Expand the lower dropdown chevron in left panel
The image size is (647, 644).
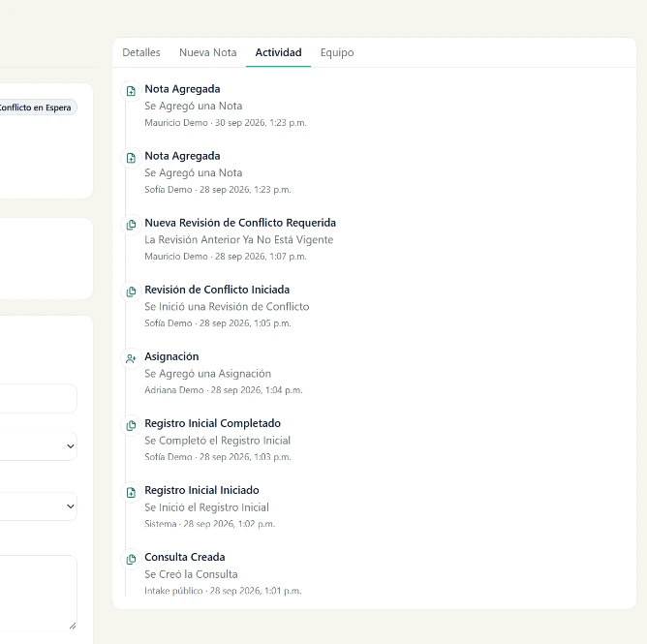[71, 506]
